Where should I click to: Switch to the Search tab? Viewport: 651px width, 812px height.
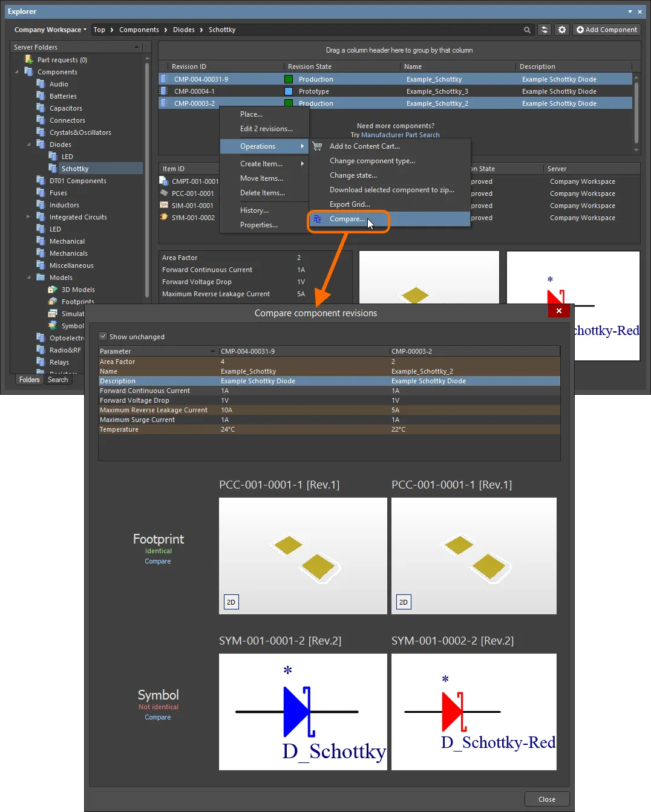click(58, 380)
